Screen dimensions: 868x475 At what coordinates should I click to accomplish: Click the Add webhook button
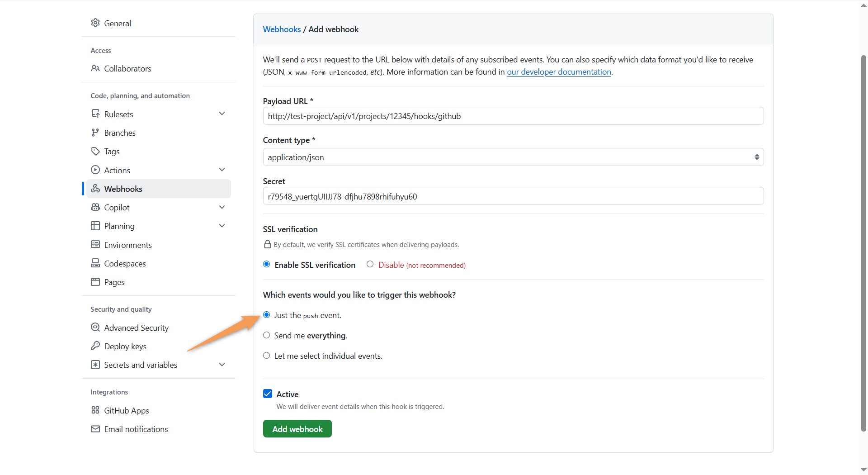coord(297,429)
